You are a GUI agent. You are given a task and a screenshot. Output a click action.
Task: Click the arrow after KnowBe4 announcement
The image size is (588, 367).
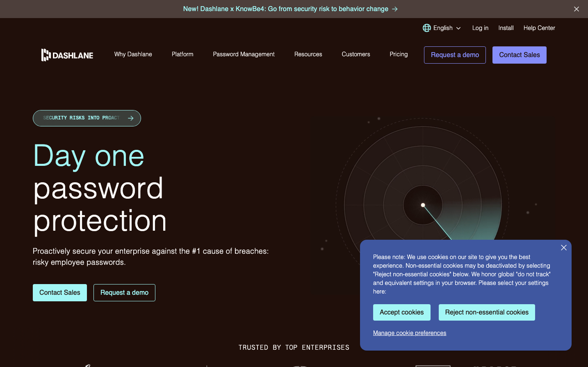pyautogui.click(x=395, y=9)
